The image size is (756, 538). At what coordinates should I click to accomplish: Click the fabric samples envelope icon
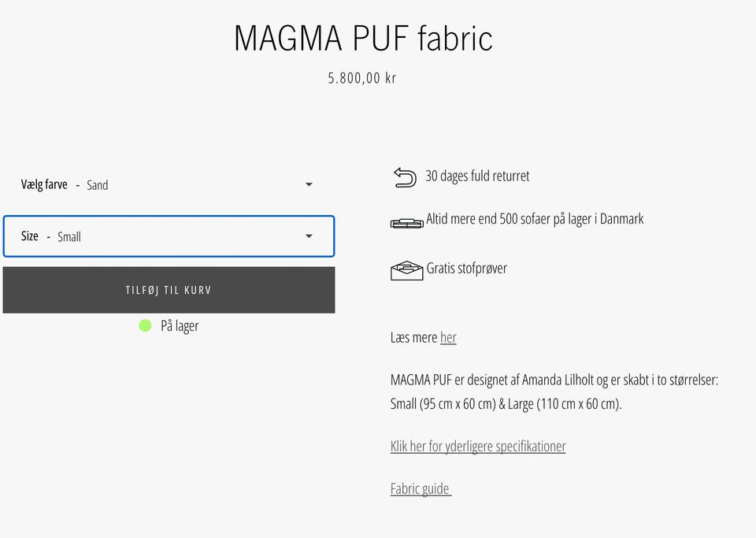(406, 270)
